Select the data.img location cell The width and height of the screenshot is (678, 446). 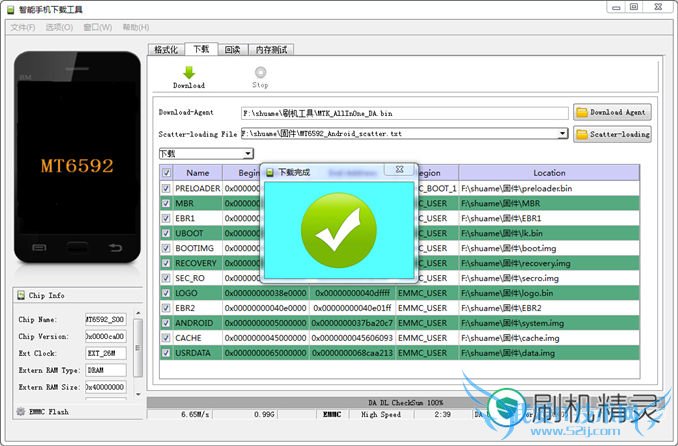coord(549,353)
